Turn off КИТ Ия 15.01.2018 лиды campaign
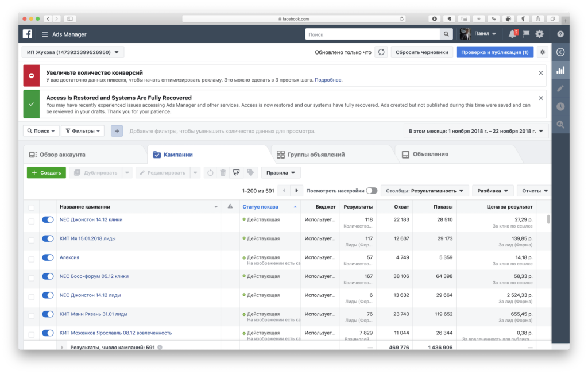Screen dimensions: 588x374 click(48, 238)
